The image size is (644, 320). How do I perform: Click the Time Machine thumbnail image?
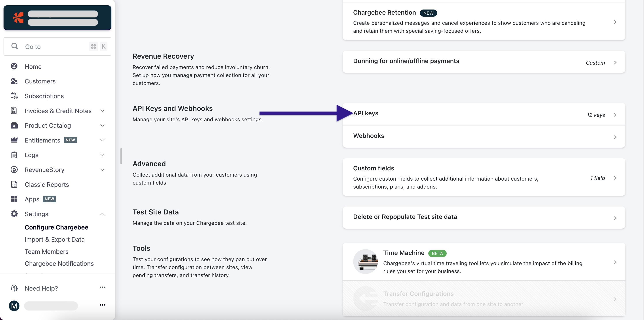click(x=366, y=261)
